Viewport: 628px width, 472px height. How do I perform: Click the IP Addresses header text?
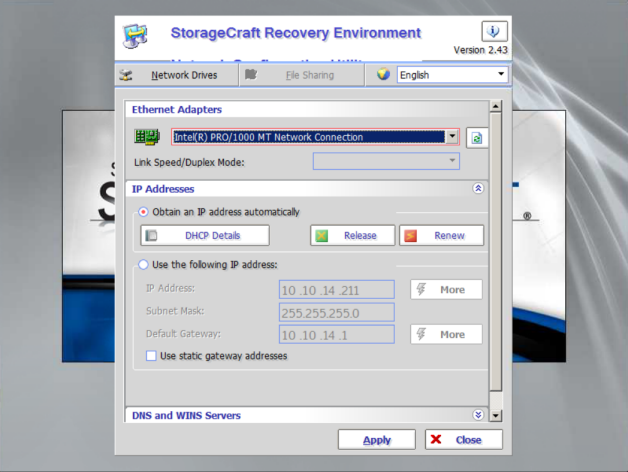click(163, 189)
